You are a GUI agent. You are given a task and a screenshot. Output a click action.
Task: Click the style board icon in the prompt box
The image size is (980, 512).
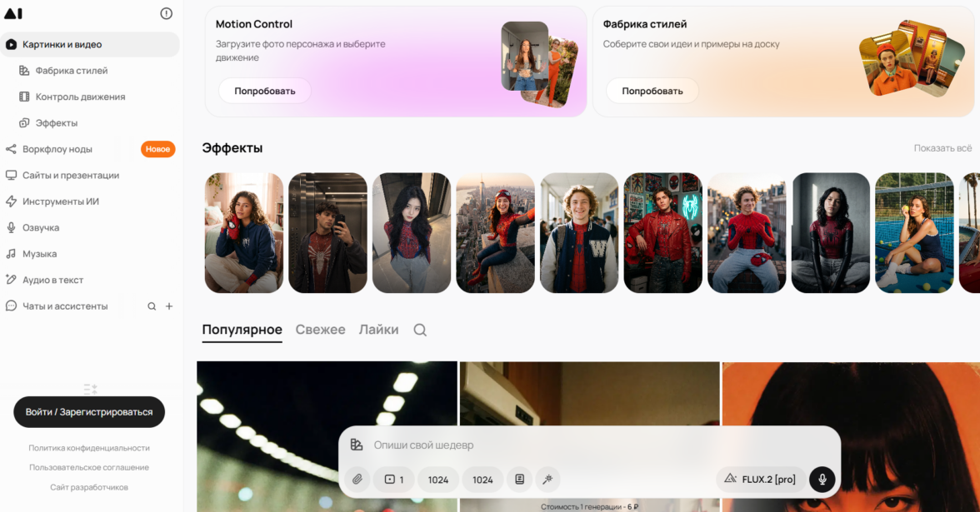pyautogui.click(x=357, y=445)
